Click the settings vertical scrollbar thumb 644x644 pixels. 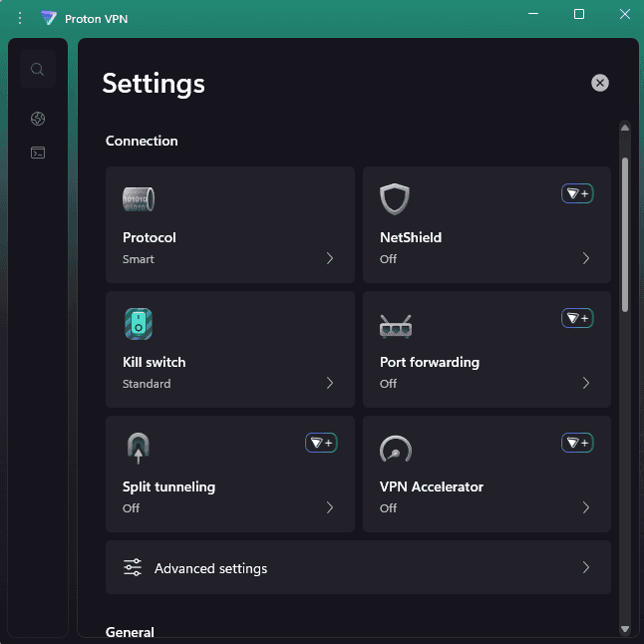point(625,234)
